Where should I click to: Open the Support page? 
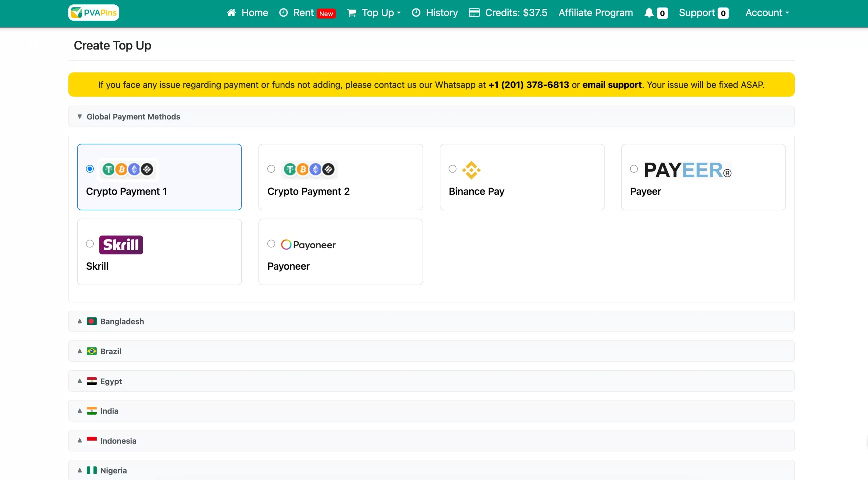pos(697,13)
